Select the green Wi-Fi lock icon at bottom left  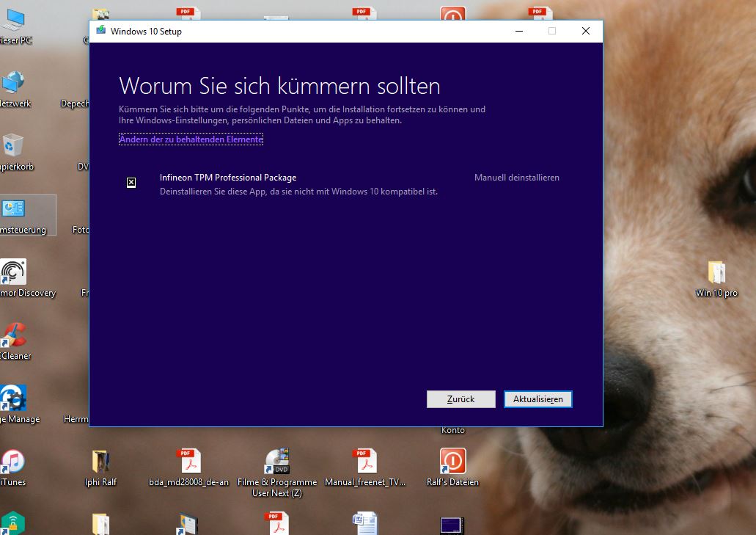(x=13, y=524)
